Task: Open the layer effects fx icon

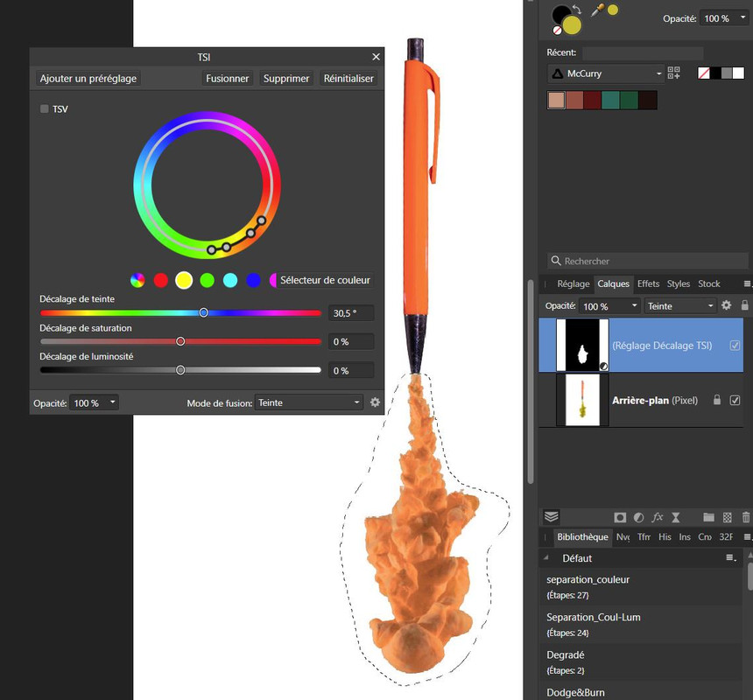Action: [657, 517]
